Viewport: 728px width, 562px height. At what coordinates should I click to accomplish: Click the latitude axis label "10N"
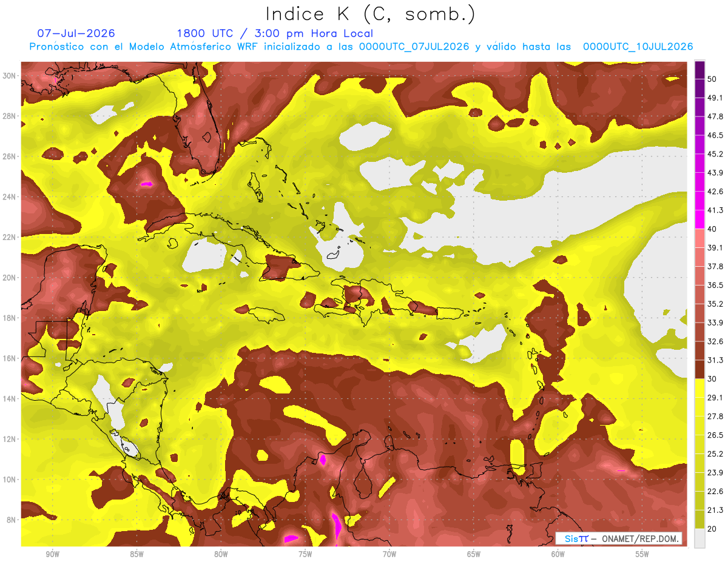pos(10,479)
